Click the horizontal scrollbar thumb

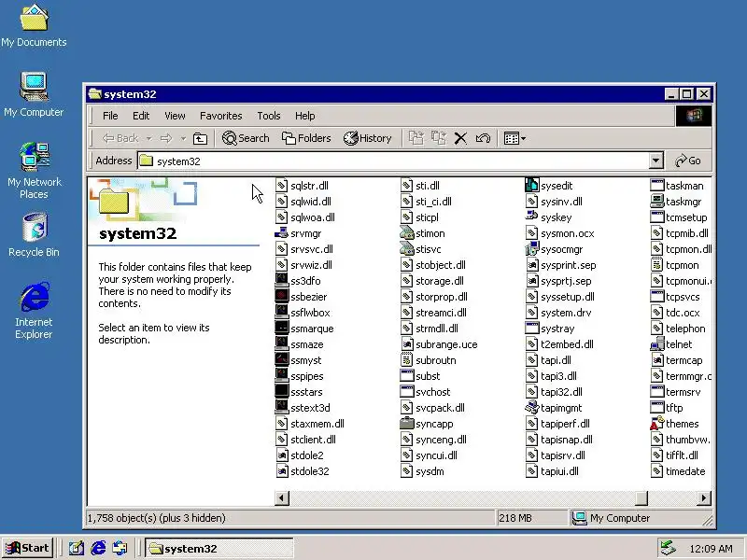point(641,498)
